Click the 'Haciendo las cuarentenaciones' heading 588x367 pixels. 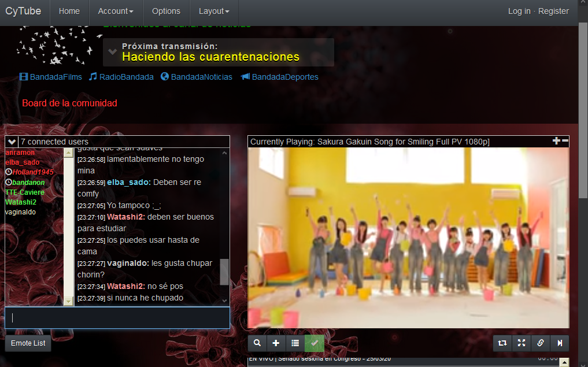[x=211, y=57]
